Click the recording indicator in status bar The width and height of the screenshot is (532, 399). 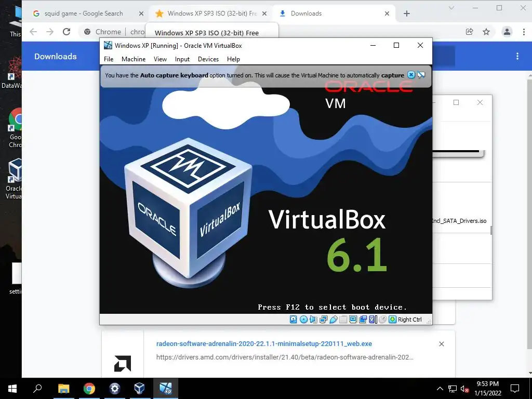[x=363, y=320]
